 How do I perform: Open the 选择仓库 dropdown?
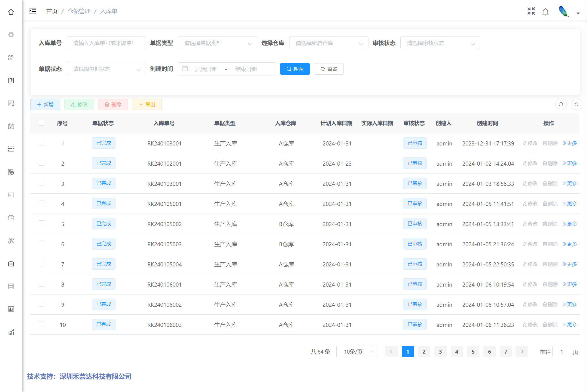coord(328,43)
